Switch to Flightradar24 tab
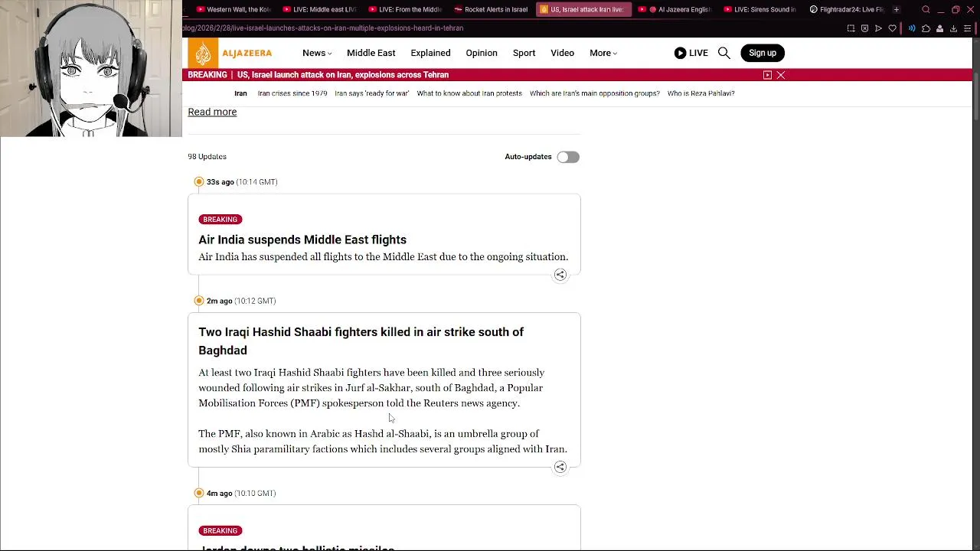 (x=846, y=9)
